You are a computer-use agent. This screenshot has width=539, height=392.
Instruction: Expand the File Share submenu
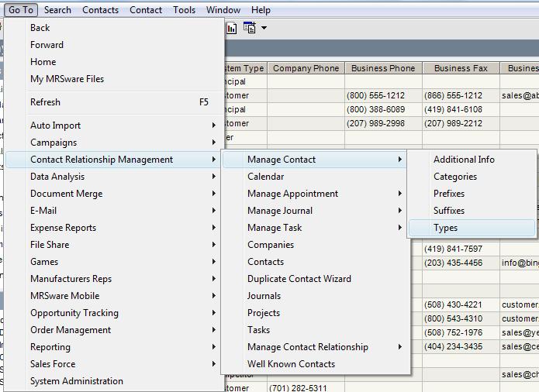coord(115,245)
